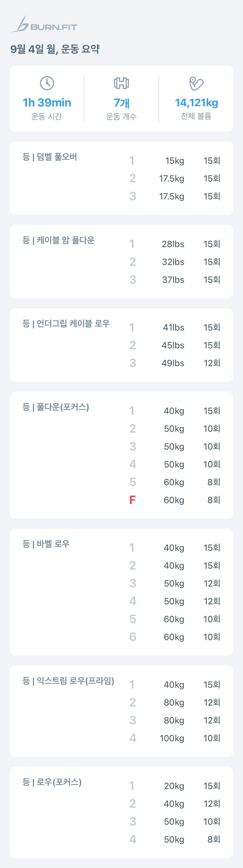Select the 1h 39min workout time value
The image size is (243, 868).
coord(47,102)
